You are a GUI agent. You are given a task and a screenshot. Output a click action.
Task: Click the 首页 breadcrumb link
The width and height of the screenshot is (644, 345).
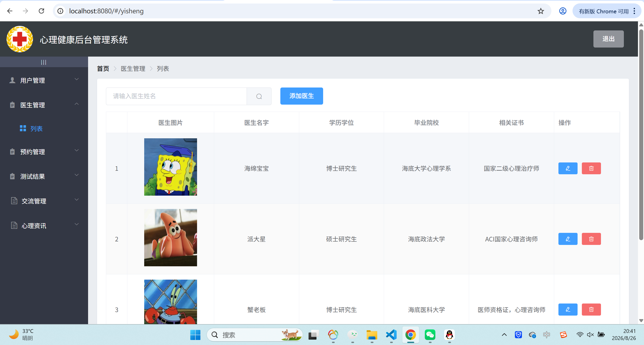(x=103, y=68)
